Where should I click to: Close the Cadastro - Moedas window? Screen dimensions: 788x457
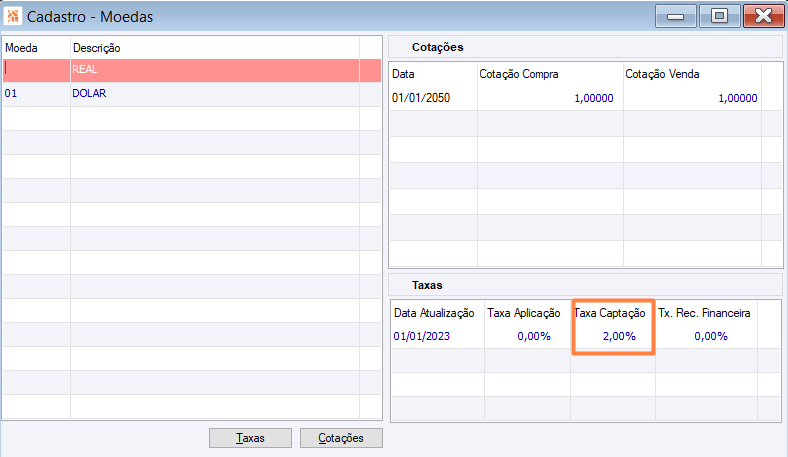click(x=763, y=16)
